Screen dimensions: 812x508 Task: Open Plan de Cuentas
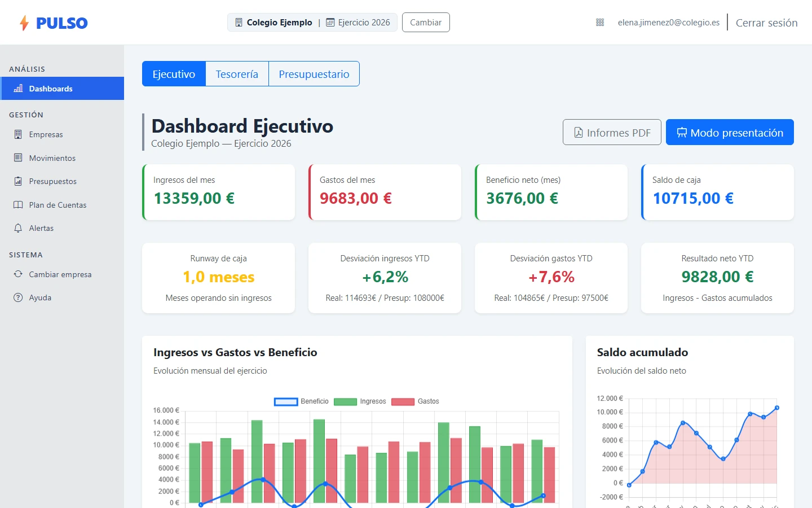(x=62, y=205)
